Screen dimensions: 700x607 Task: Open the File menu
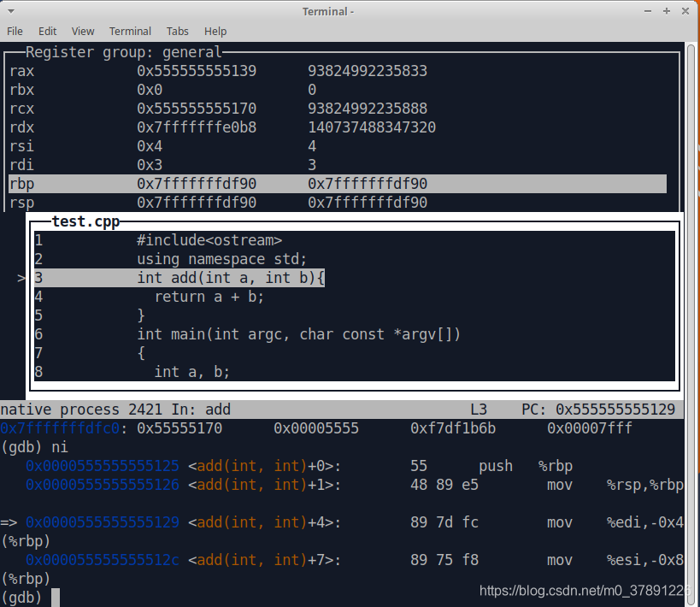tap(15, 32)
